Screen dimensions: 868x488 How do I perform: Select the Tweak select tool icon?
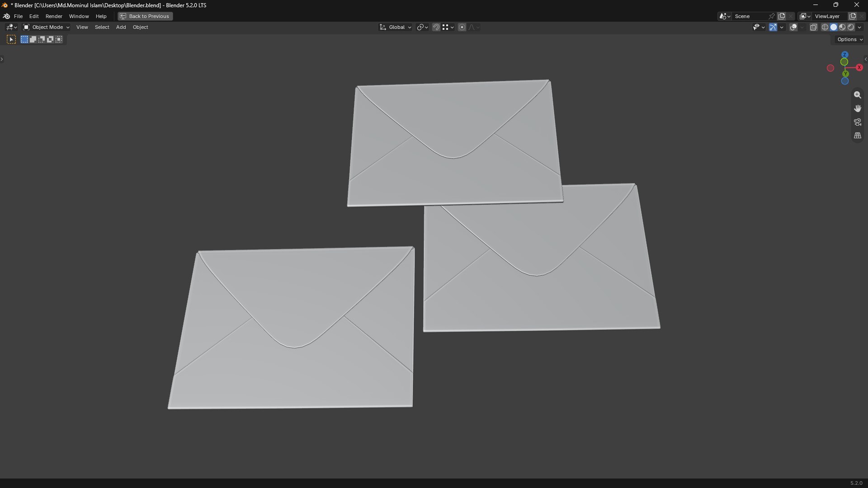(x=11, y=40)
